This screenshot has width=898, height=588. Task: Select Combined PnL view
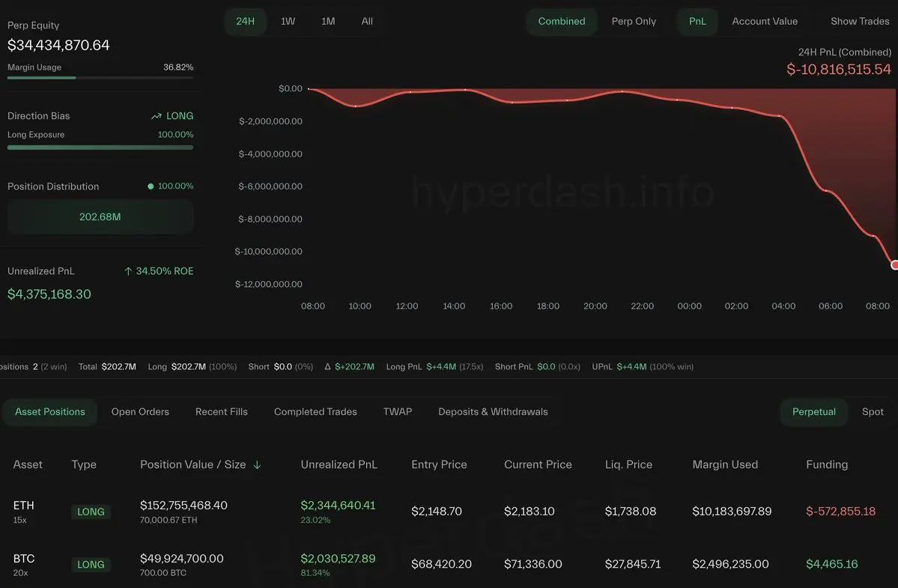click(x=561, y=21)
